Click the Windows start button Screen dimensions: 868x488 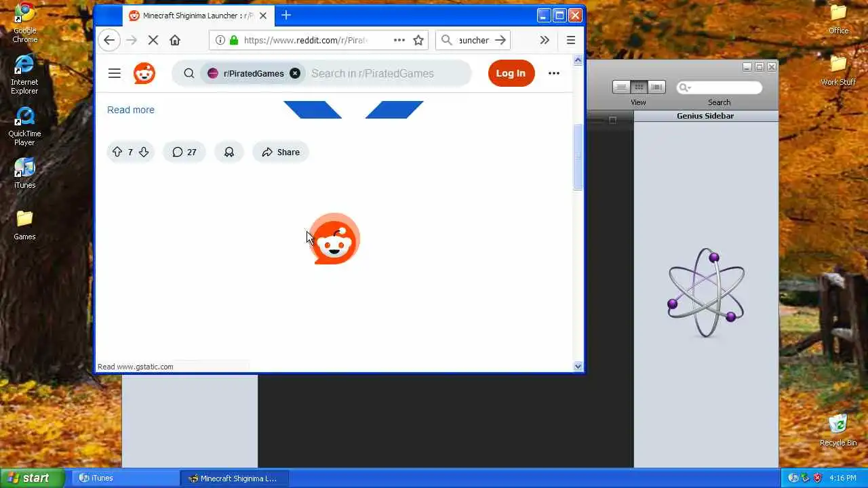[x=32, y=478]
